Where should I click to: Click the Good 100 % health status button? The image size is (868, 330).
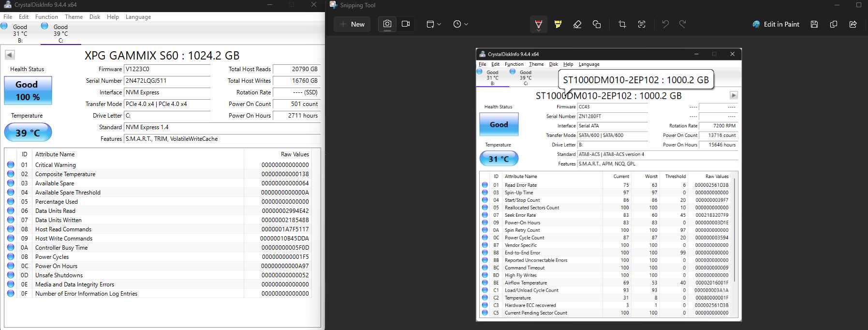click(x=28, y=90)
